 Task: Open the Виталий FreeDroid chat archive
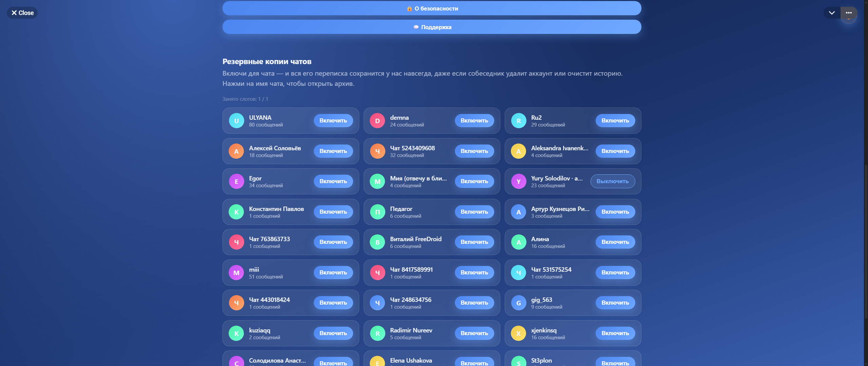tap(416, 239)
